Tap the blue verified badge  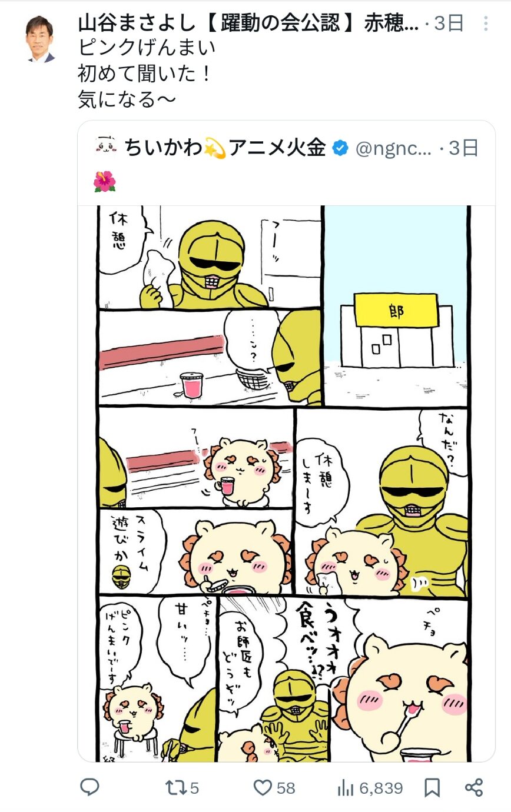(x=340, y=148)
